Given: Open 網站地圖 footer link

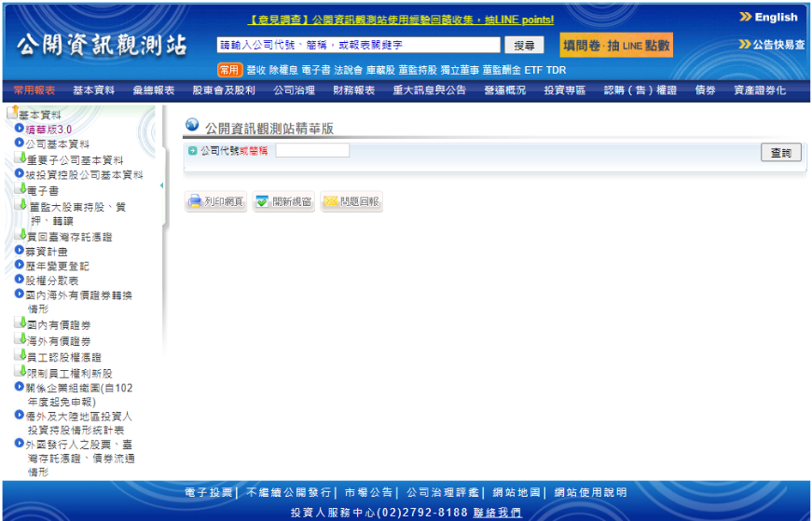Looking at the screenshot, I should coord(516,492).
